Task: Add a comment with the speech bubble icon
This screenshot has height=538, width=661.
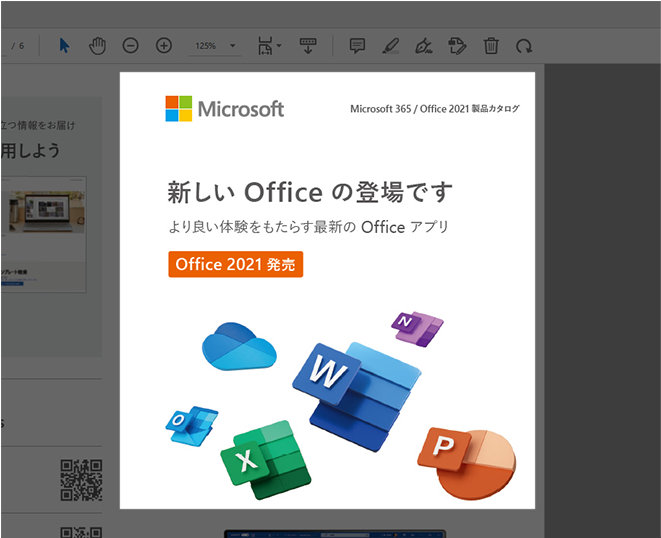Action: (357, 46)
